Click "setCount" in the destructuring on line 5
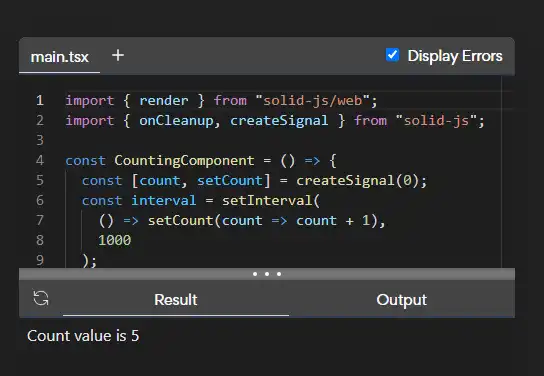The height and width of the screenshot is (376, 544). click(230, 180)
